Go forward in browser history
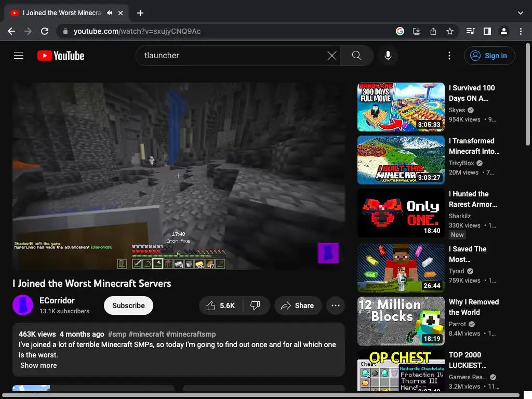 [28, 31]
